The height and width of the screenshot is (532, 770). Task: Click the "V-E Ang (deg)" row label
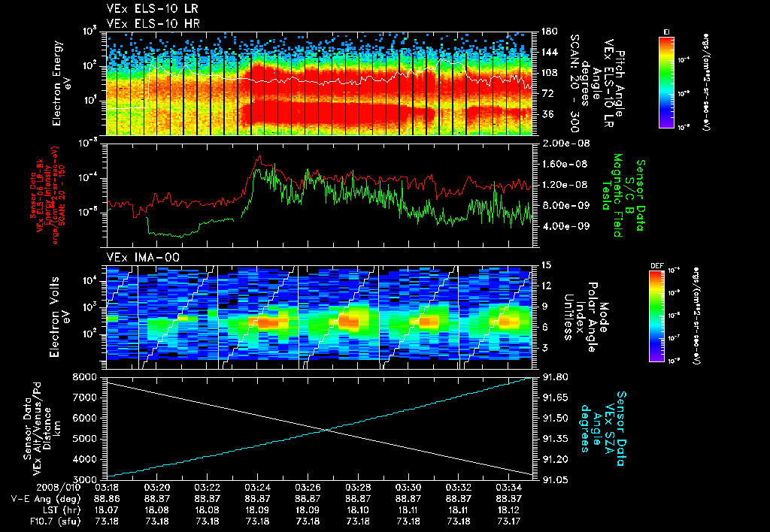pyautogui.click(x=46, y=499)
